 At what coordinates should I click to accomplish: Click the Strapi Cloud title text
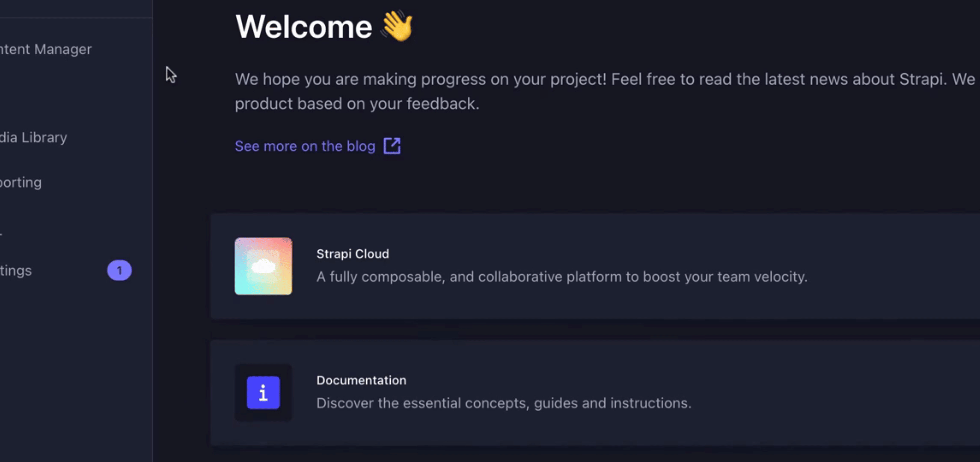[x=353, y=254]
